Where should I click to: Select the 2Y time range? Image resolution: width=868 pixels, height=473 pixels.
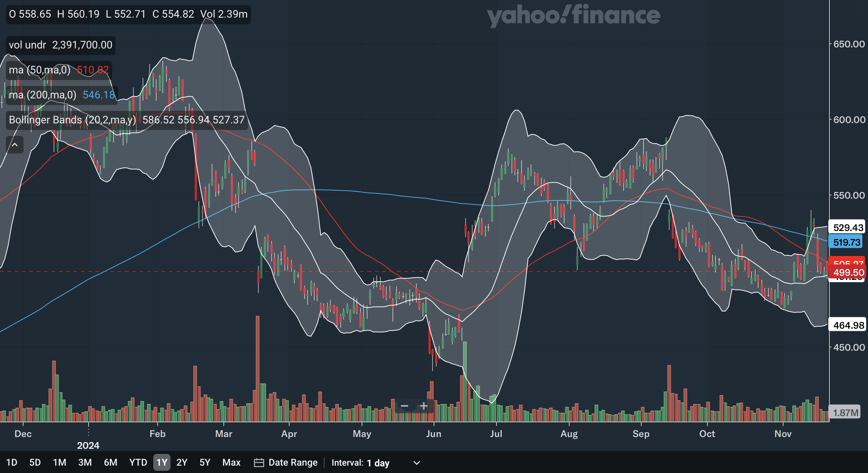pyautogui.click(x=182, y=462)
